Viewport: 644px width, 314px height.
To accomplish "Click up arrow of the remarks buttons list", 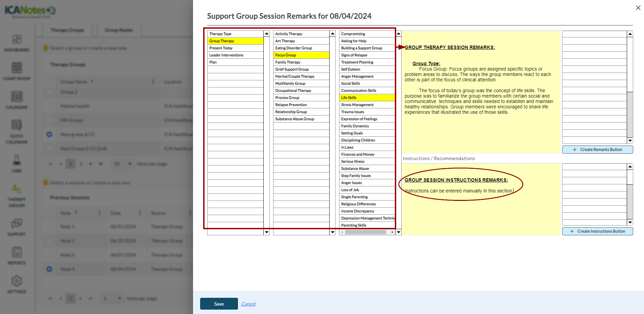I will pyautogui.click(x=630, y=34).
